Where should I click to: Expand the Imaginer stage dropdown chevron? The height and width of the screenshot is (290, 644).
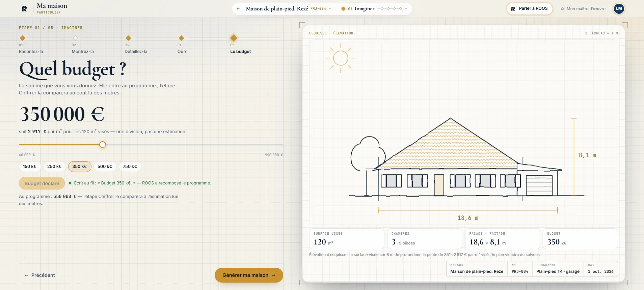click(x=406, y=9)
